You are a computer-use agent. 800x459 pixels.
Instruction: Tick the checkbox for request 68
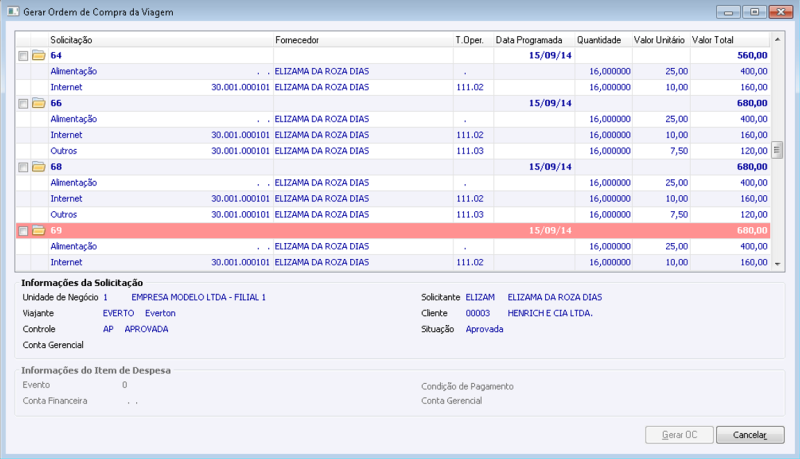23,167
